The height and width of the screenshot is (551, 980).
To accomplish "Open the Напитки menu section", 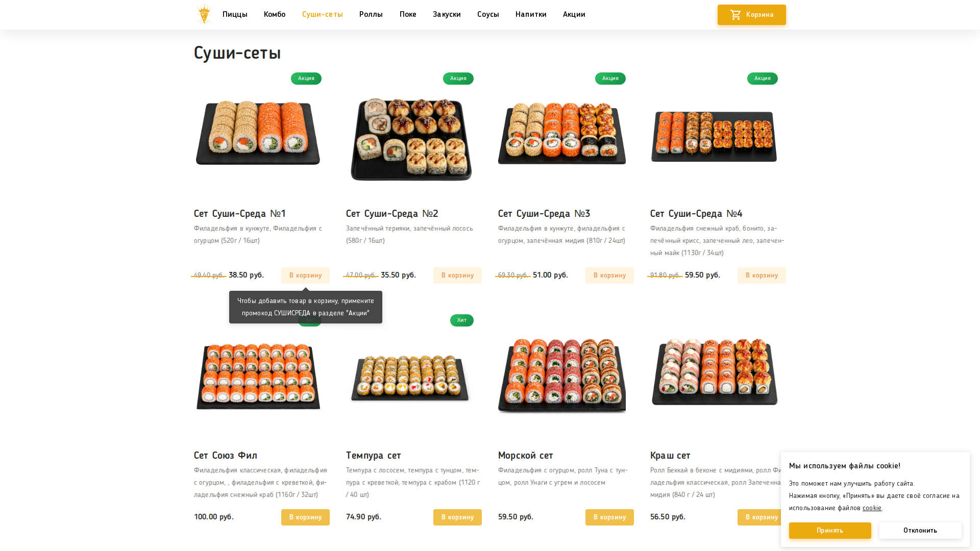I will [x=531, y=14].
